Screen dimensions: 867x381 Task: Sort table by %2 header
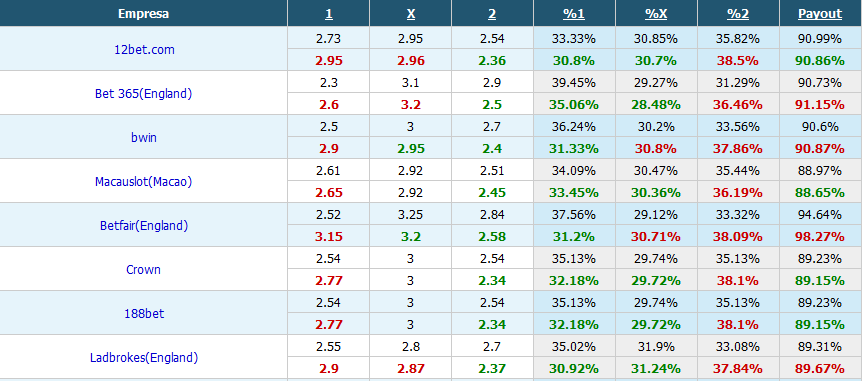click(x=738, y=14)
